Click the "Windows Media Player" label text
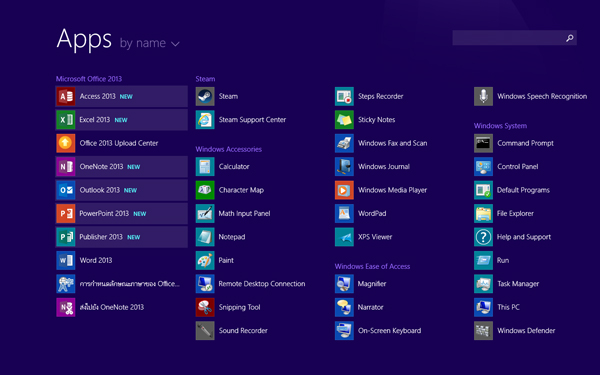Image resolution: width=600 pixels, height=375 pixels. (x=393, y=190)
